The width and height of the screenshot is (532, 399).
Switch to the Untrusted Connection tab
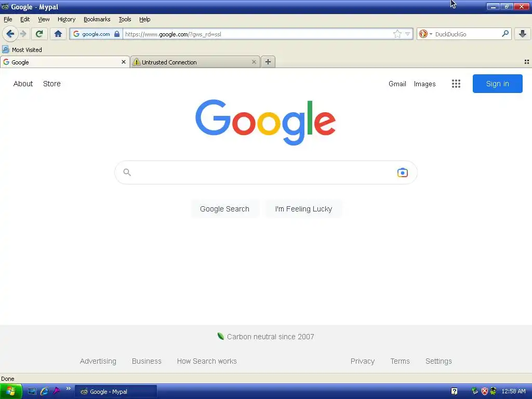tap(195, 62)
